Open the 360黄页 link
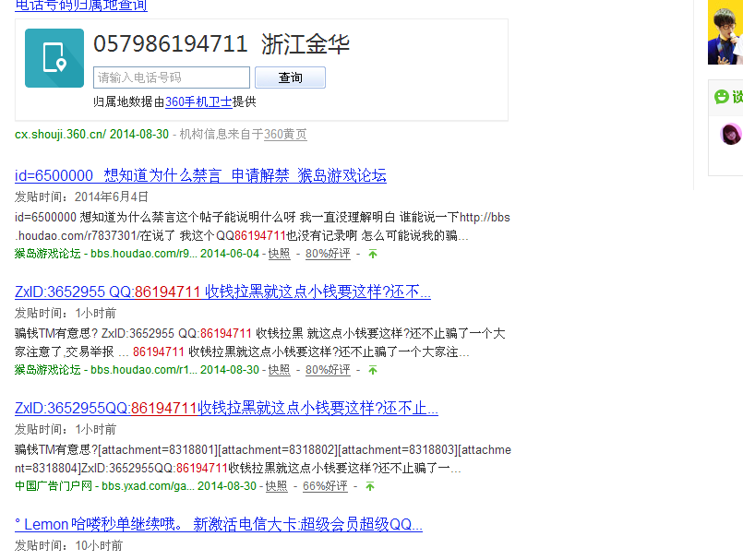The height and width of the screenshot is (560, 743). click(285, 135)
